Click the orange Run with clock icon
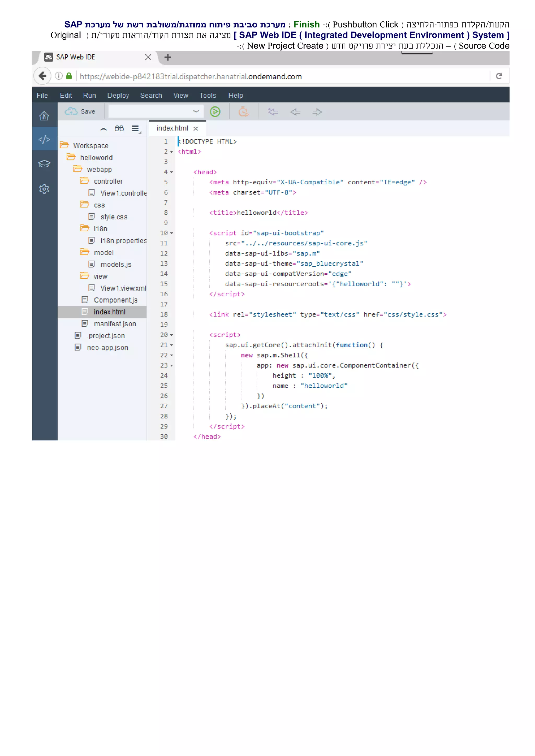 click(x=243, y=112)
